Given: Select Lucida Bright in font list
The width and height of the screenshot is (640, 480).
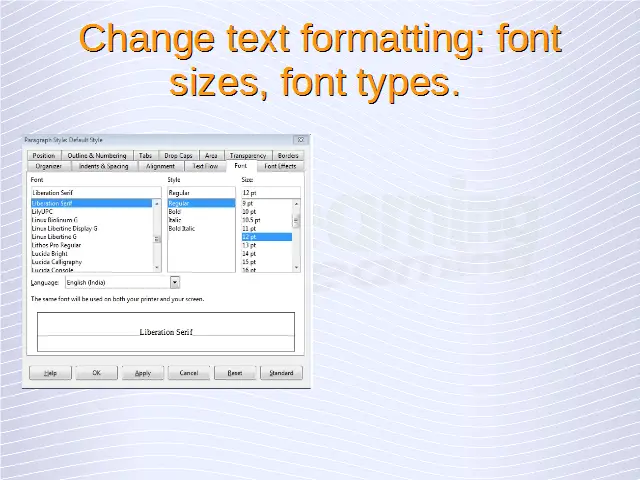Looking at the screenshot, I should [x=50, y=254].
